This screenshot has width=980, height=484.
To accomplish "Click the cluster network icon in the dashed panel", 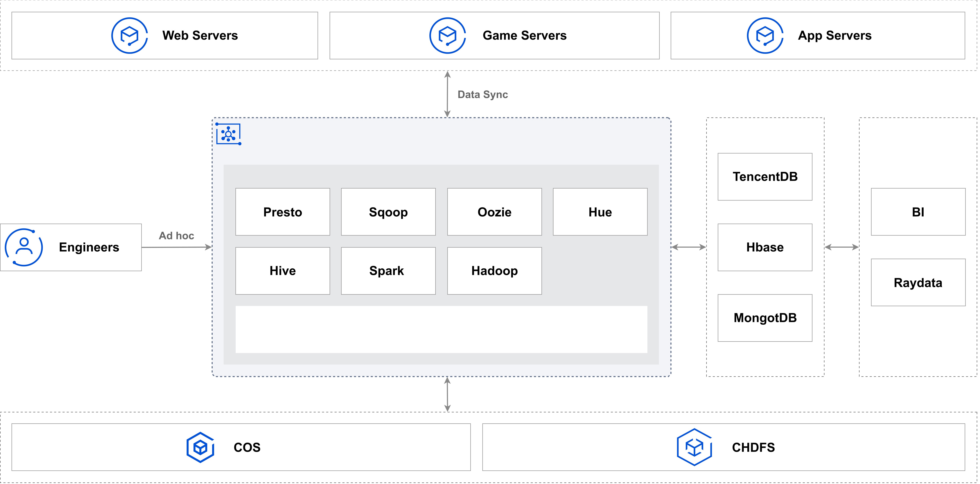I will 228,134.
